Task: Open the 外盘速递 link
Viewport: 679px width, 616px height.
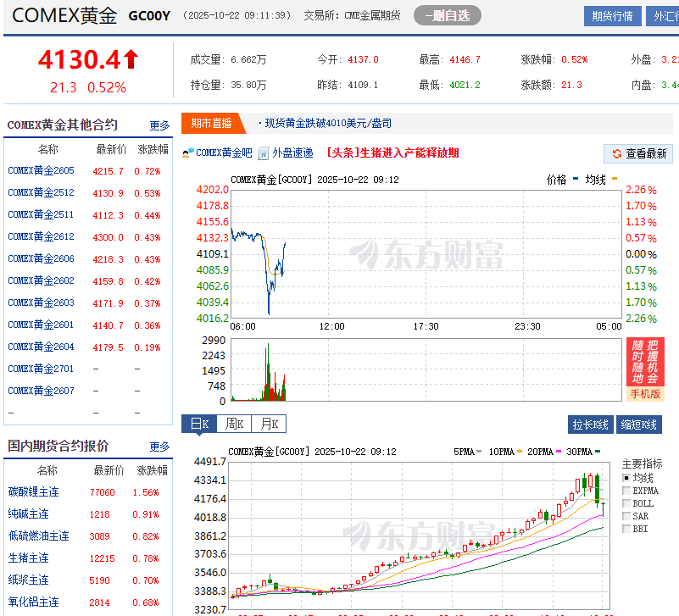Action: (292, 153)
